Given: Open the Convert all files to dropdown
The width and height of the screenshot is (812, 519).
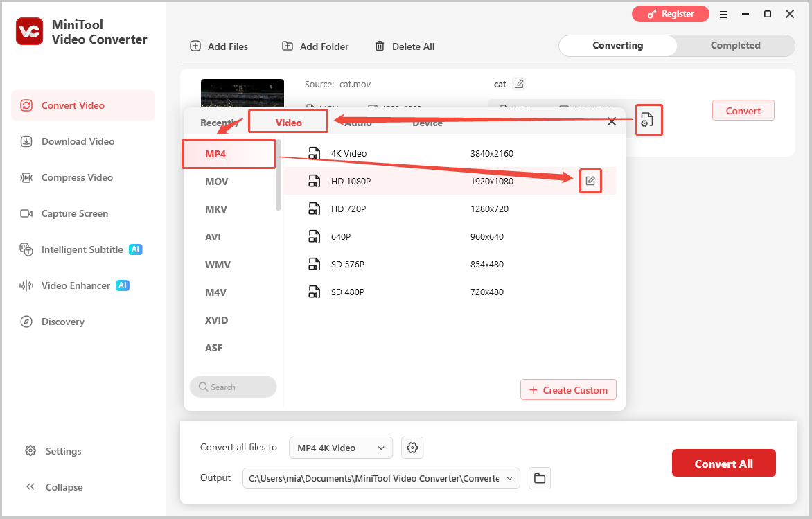Looking at the screenshot, I should [341, 448].
